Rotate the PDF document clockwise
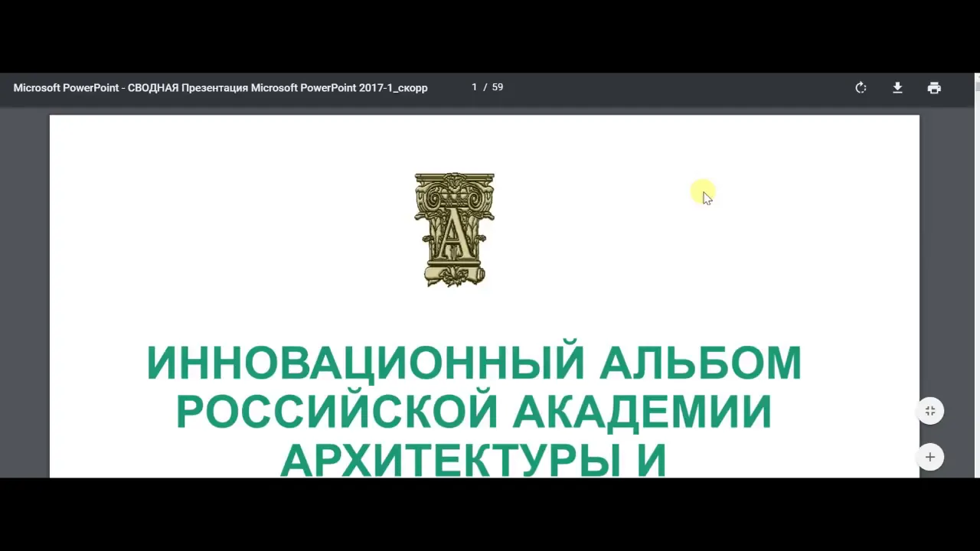980x551 pixels. (861, 88)
